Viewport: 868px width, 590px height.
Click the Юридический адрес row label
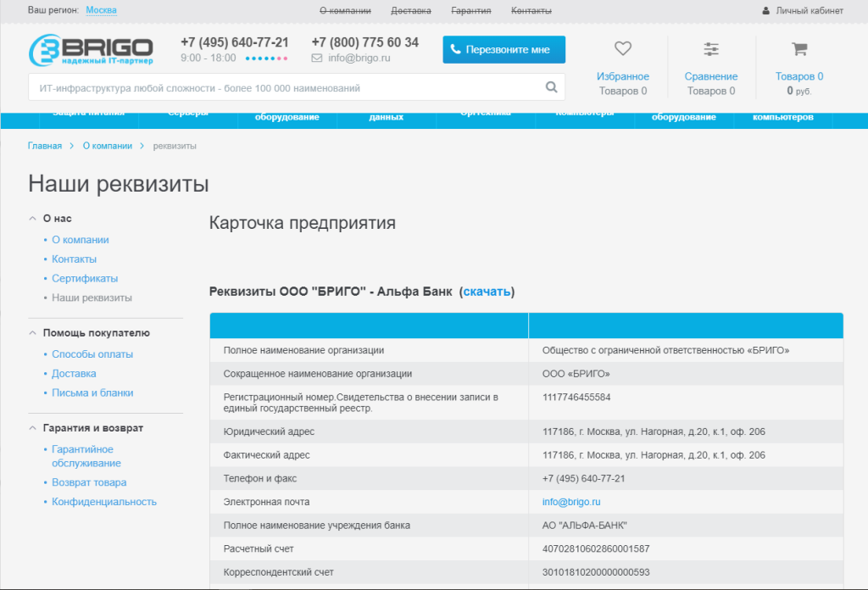269,431
